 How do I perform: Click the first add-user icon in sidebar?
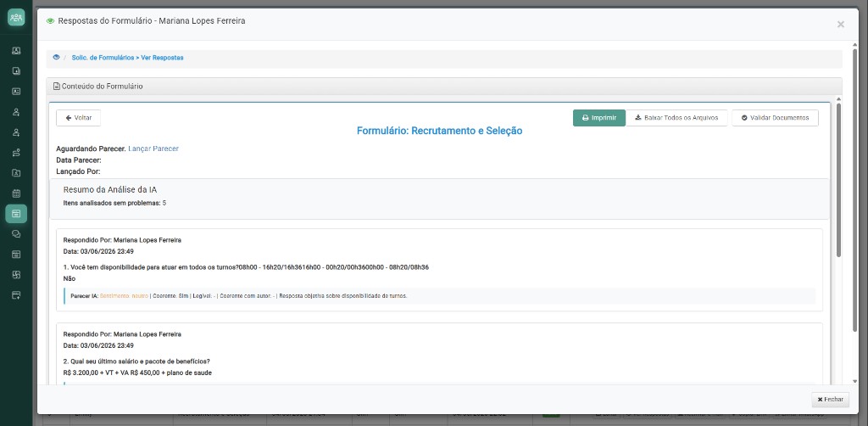(x=16, y=112)
